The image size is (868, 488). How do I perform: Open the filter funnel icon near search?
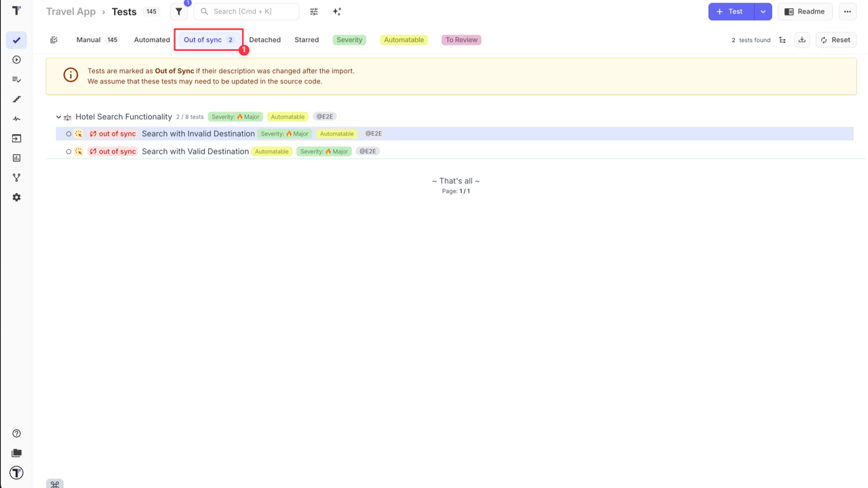tap(178, 12)
